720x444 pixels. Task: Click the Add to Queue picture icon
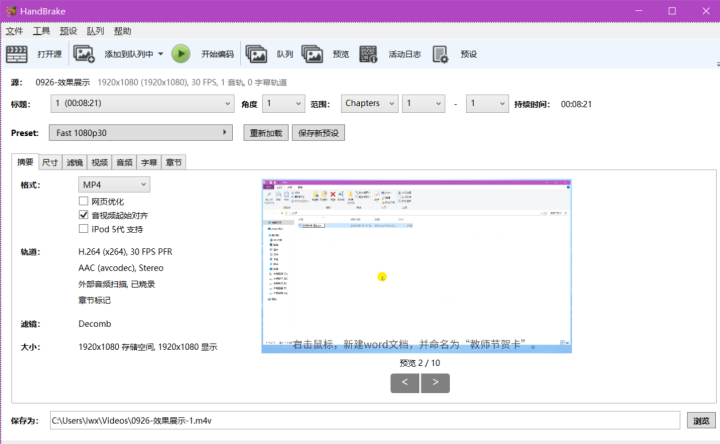84,54
